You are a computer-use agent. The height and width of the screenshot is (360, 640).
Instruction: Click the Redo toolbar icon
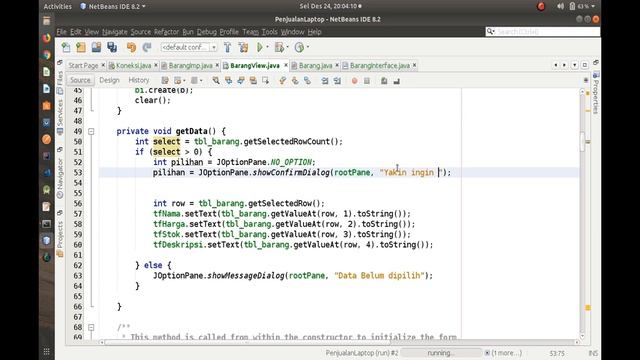pyautogui.click(x=147, y=47)
